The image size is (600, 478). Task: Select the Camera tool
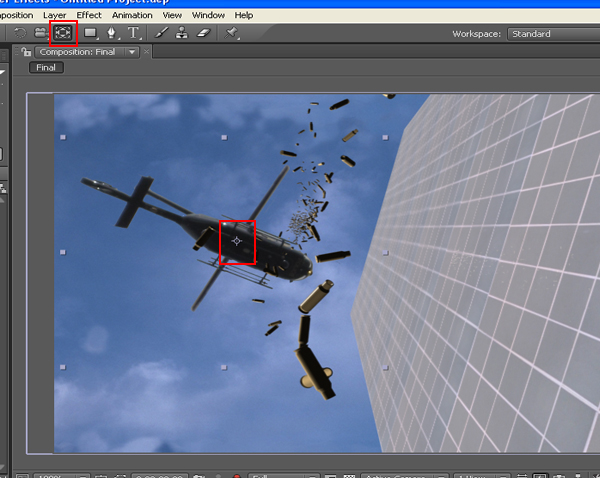(x=40, y=33)
